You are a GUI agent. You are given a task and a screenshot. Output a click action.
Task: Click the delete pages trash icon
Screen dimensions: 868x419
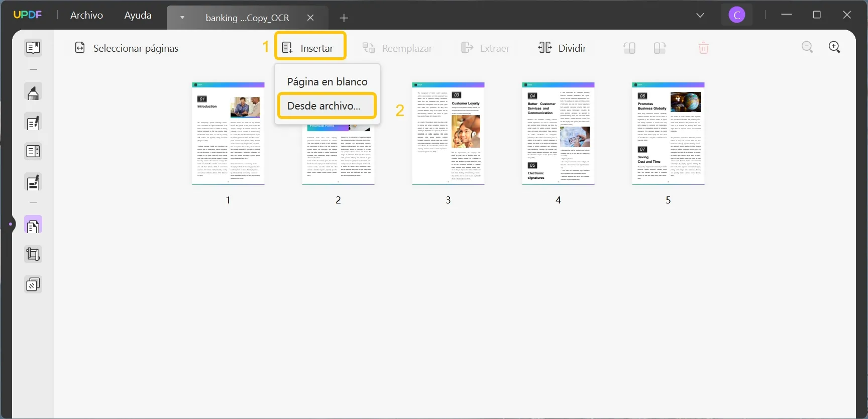pos(704,48)
